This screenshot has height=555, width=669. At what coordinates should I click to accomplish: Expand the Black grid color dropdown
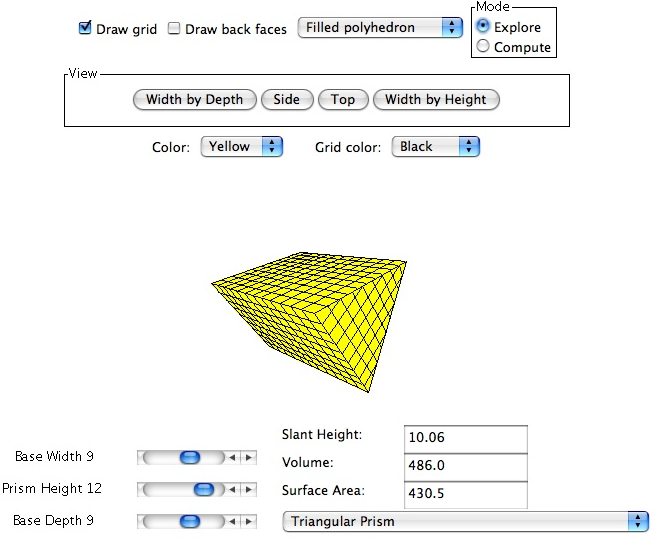tap(435, 147)
